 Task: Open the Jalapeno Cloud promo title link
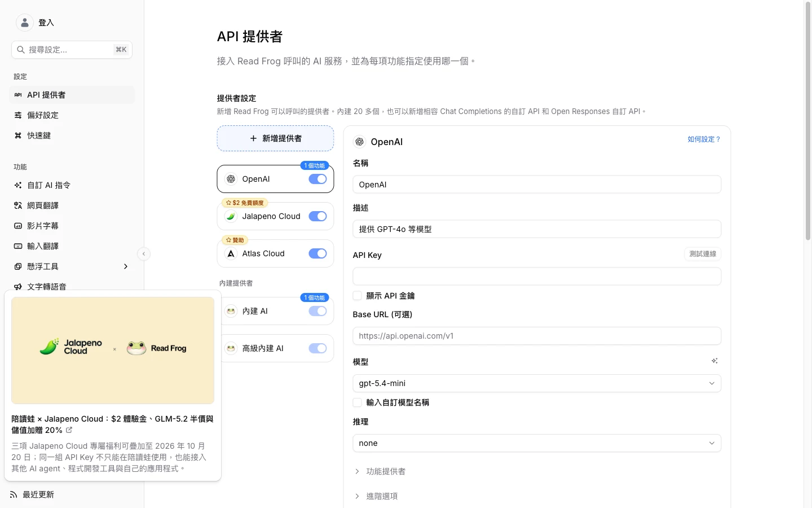click(x=112, y=424)
